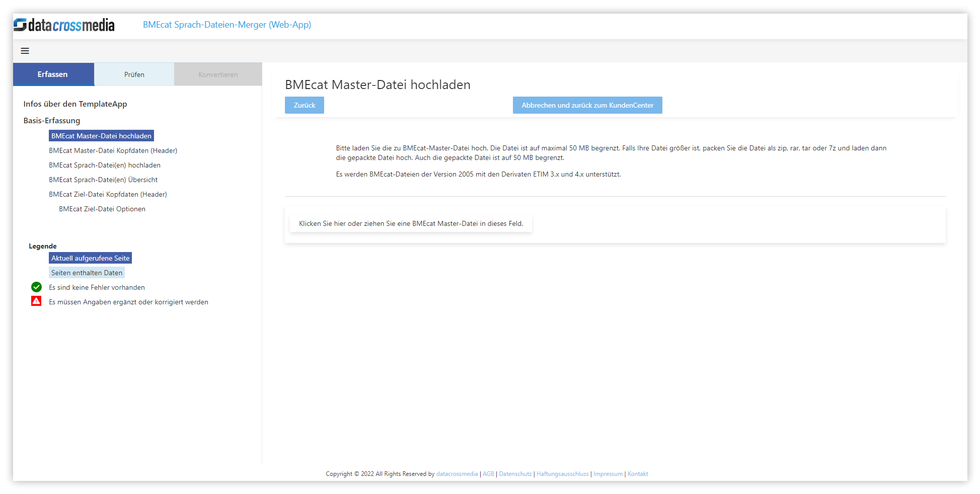Open the hamburger menu icon

(25, 51)
